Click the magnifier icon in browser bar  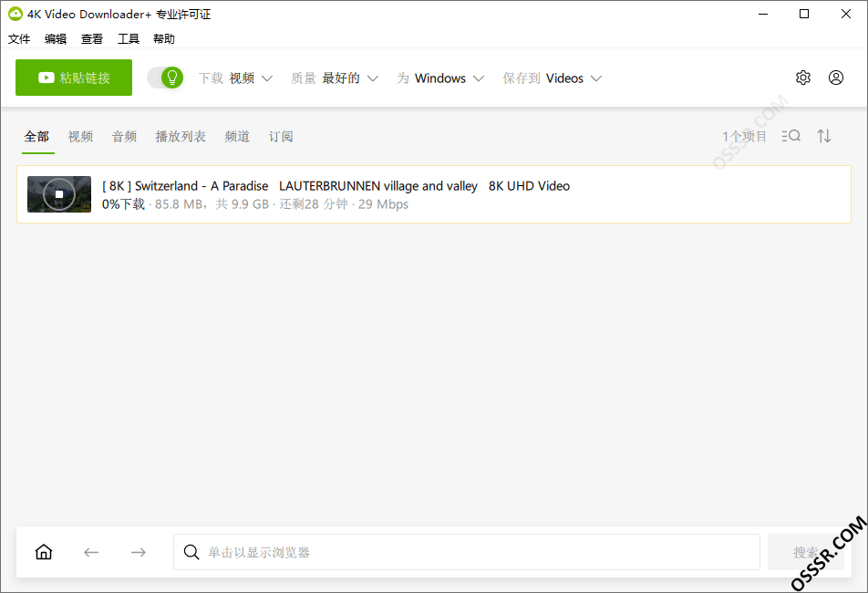tap(191, 552)
